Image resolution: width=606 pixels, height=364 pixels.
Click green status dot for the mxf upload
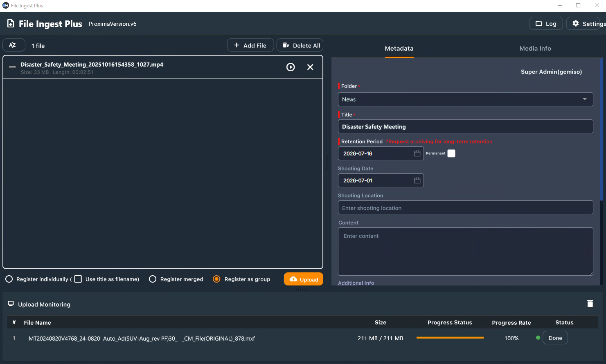pyautogui.click(x=538, y=338)
